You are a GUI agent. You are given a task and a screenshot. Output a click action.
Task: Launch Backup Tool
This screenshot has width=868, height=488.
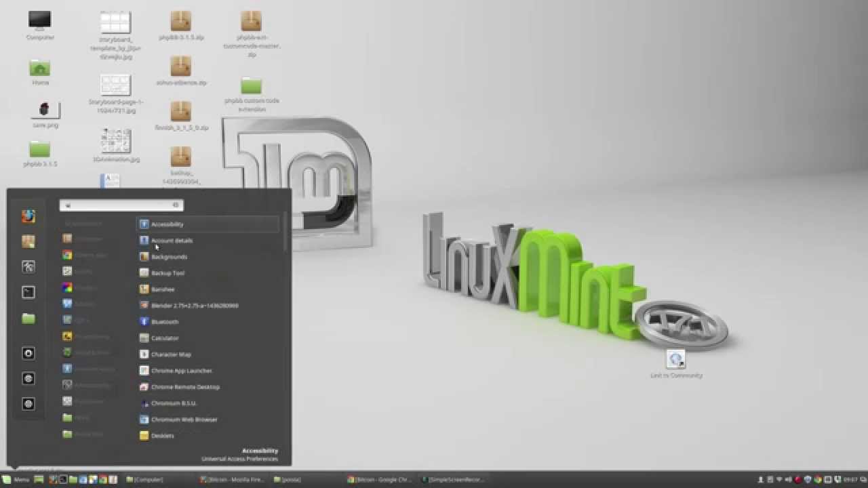208,272
